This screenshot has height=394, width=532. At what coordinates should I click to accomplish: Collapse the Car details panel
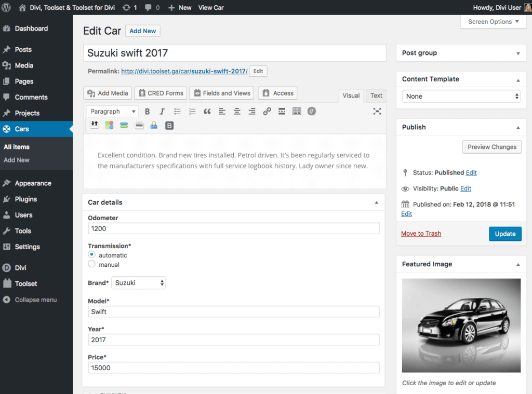pyautogui.click(x=376, y=202)
